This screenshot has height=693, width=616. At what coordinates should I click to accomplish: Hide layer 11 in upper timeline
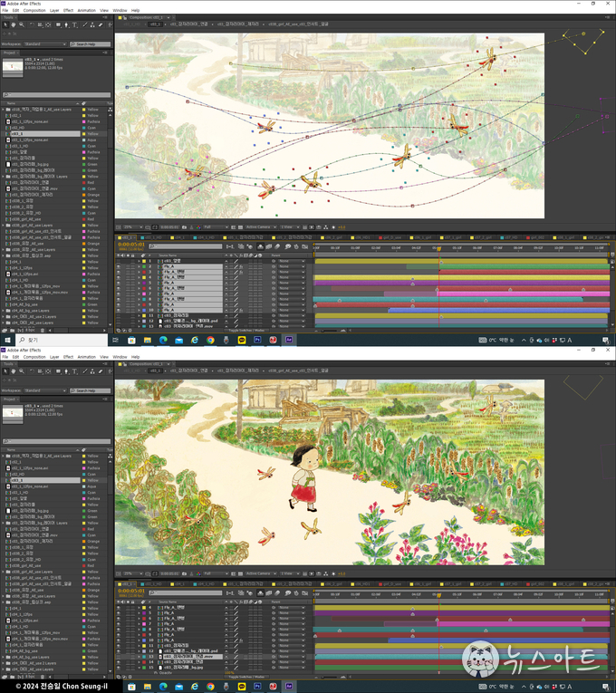click(x=119, y=315)
